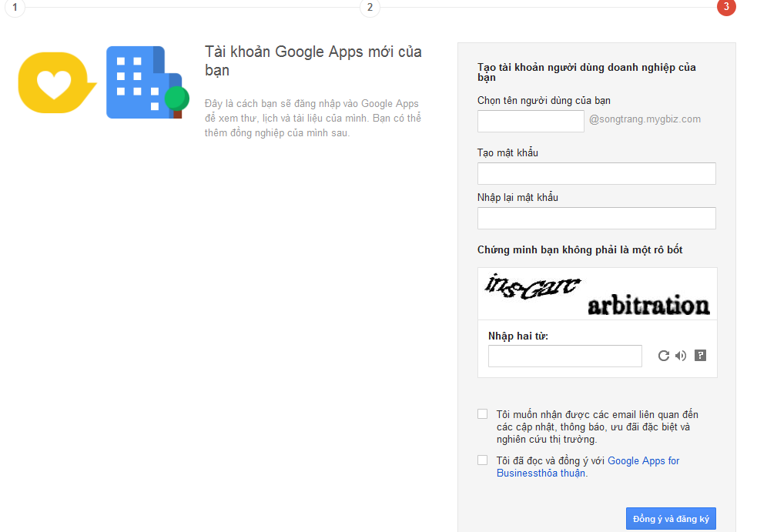Image resolution: width=757 pixels, height=532 pixels.
Task: Focus the username input field
Action: (x=531, y=121)
